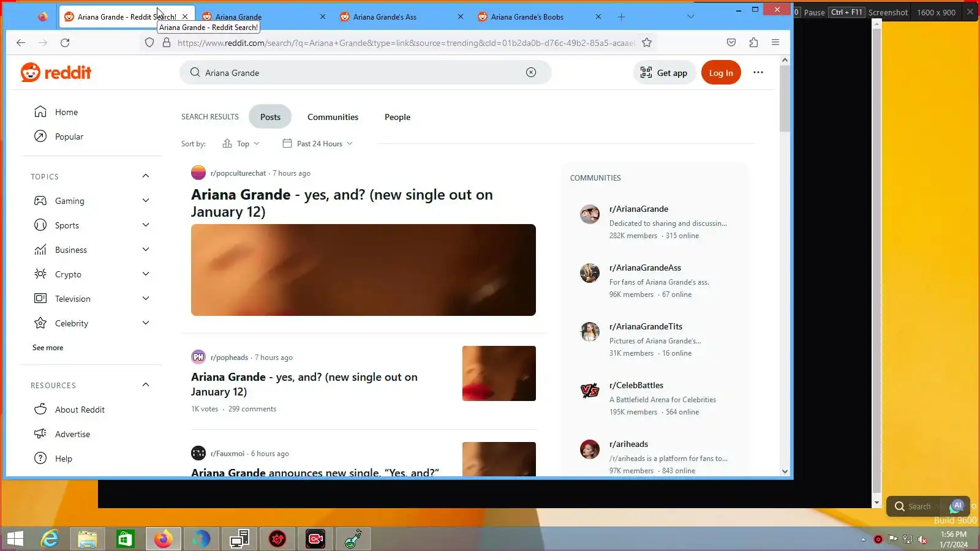Screen dimensions: 980x551
Task: Click the Get app button
Action: (x=664, y=73)
